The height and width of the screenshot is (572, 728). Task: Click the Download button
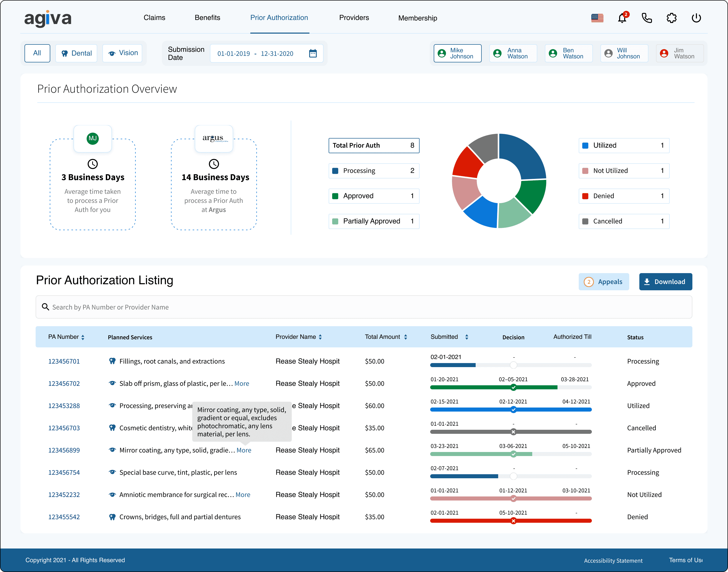(665, 282)
